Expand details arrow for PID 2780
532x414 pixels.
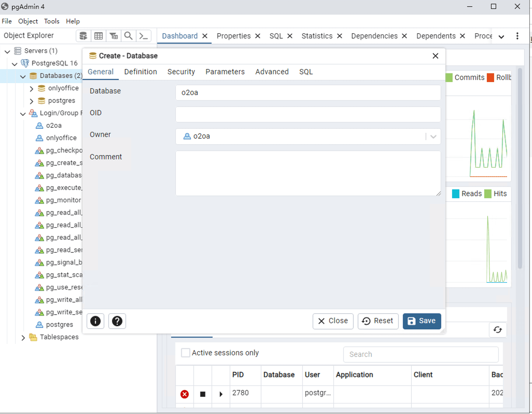click(x=221, y=394)
